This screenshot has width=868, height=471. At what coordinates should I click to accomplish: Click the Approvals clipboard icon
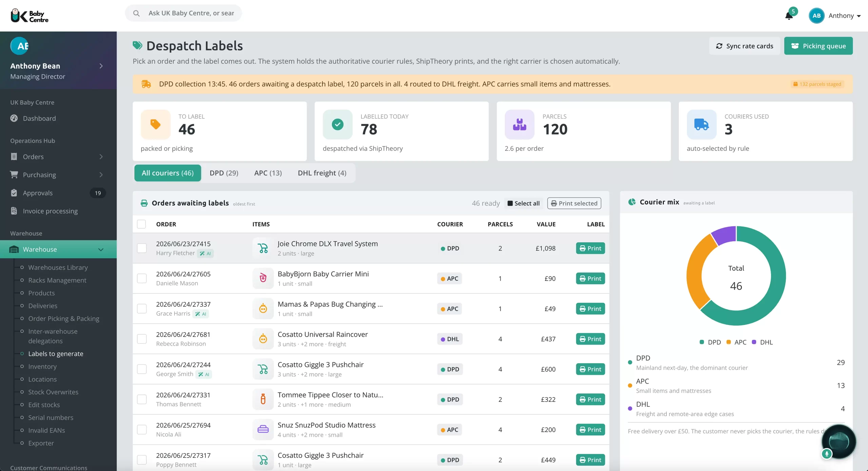[x=14, y=193]
